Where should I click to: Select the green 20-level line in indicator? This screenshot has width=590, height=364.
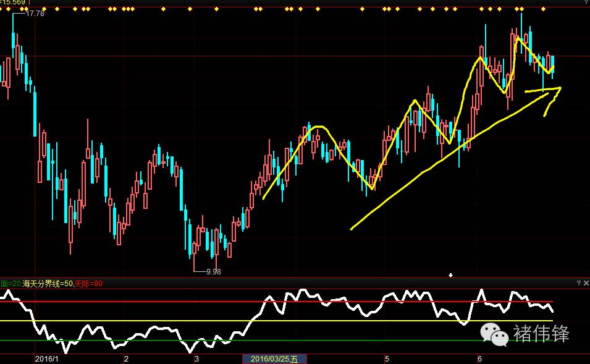tap(276, 341)
